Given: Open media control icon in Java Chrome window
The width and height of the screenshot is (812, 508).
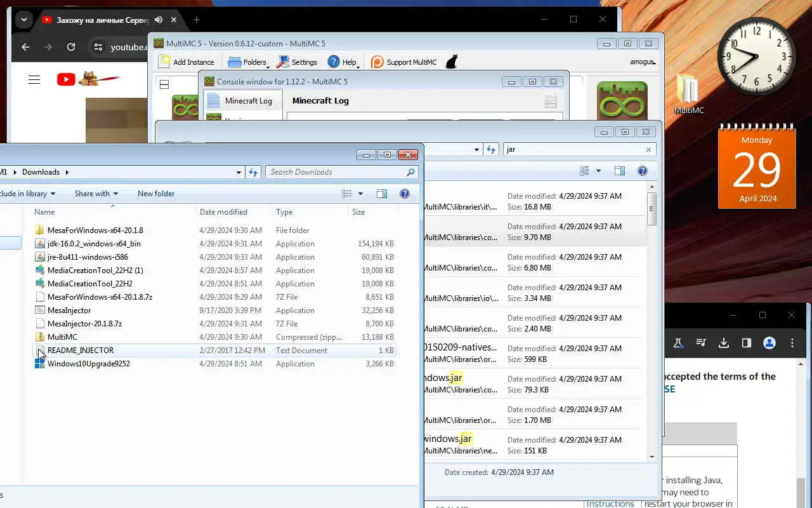Looking at the screenshot, I should pyautogui.click(x=701, y=343).
